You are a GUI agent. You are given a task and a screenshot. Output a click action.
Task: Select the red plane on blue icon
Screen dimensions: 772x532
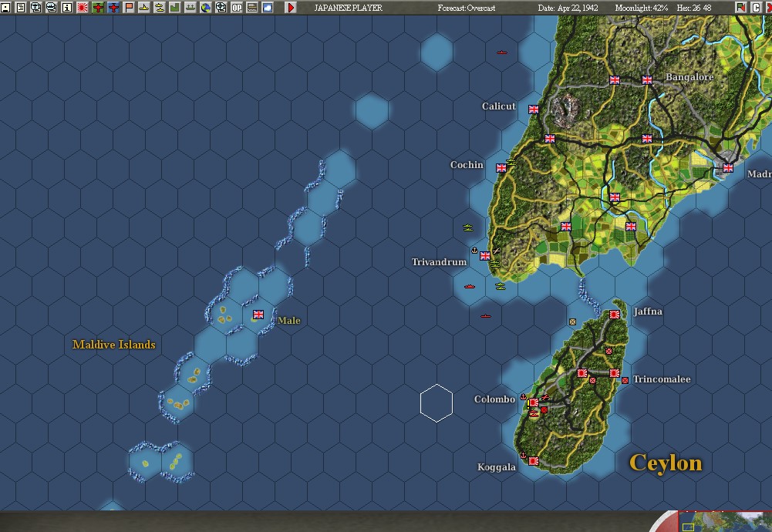click(113, 8)
